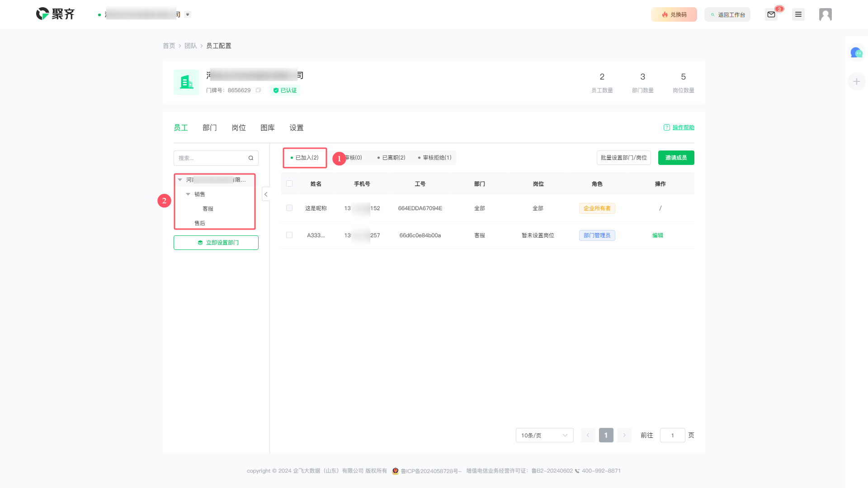Switch to the 岗位 tab

(x=239, y=128)
